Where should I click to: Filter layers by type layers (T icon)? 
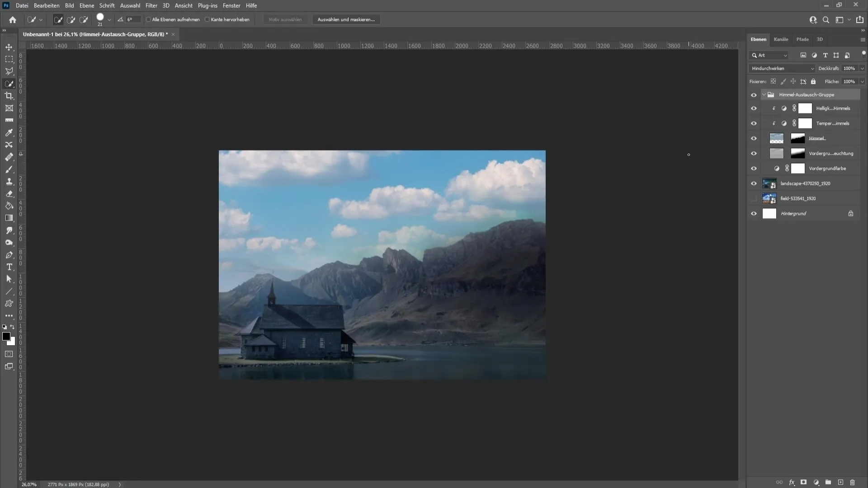click(x=826, y=55)
